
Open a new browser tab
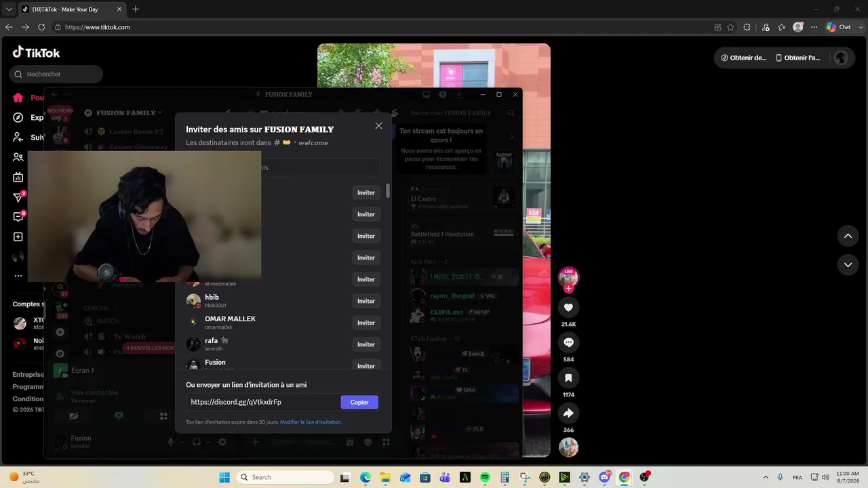coord(136,9)
